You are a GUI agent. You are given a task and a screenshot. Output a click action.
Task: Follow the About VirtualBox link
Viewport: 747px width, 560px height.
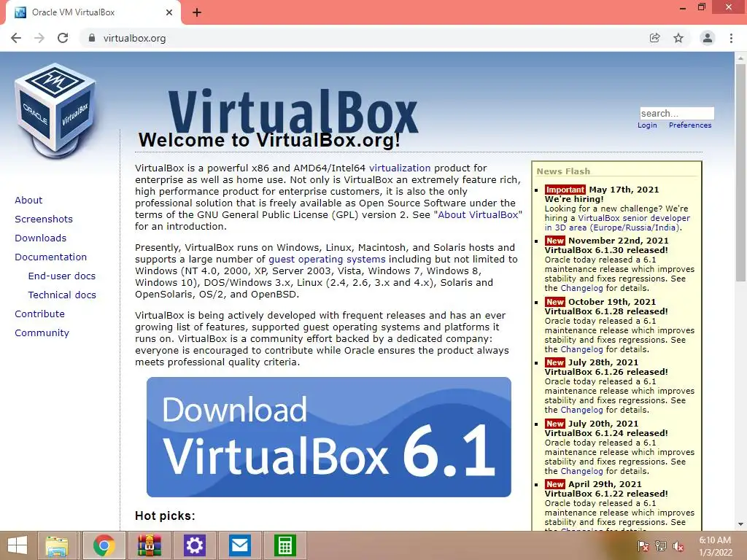(x=478, y=215)
